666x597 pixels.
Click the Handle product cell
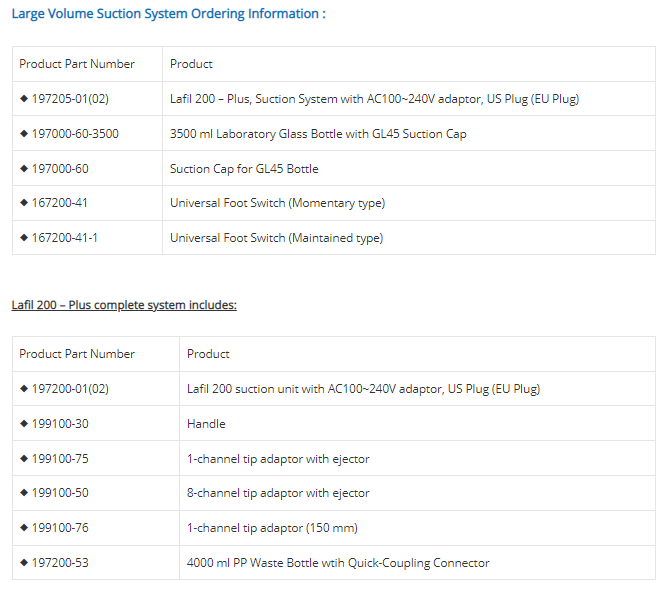pos(206,424)
